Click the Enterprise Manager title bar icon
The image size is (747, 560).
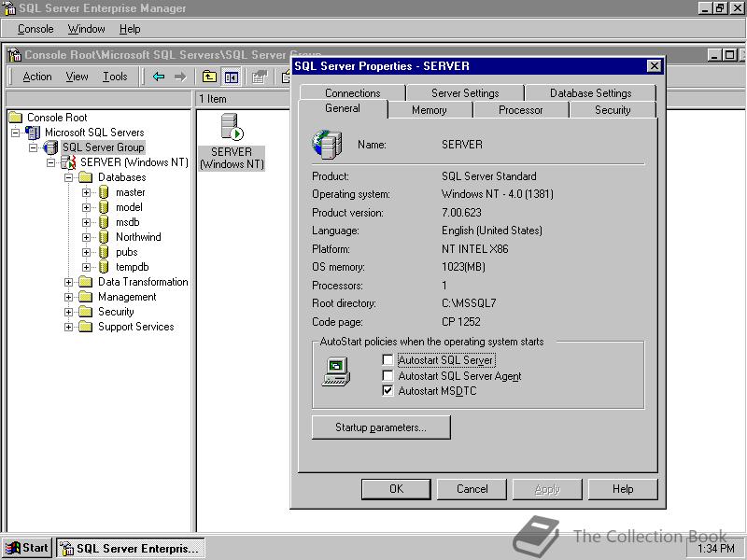click(9, 8)
